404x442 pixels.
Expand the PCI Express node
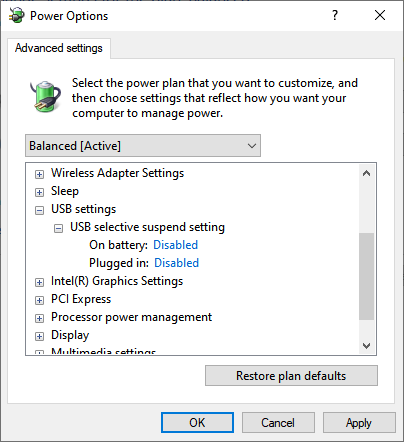(x=39, y=300)
